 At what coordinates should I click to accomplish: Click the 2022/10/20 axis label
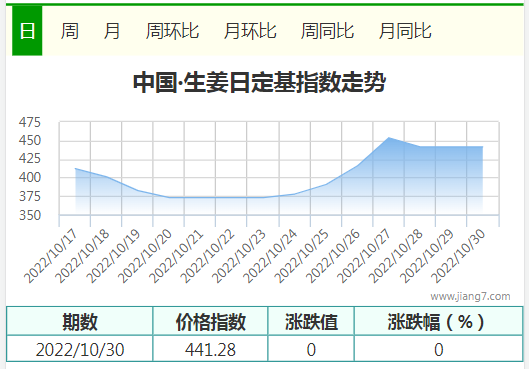pos(145,256)
